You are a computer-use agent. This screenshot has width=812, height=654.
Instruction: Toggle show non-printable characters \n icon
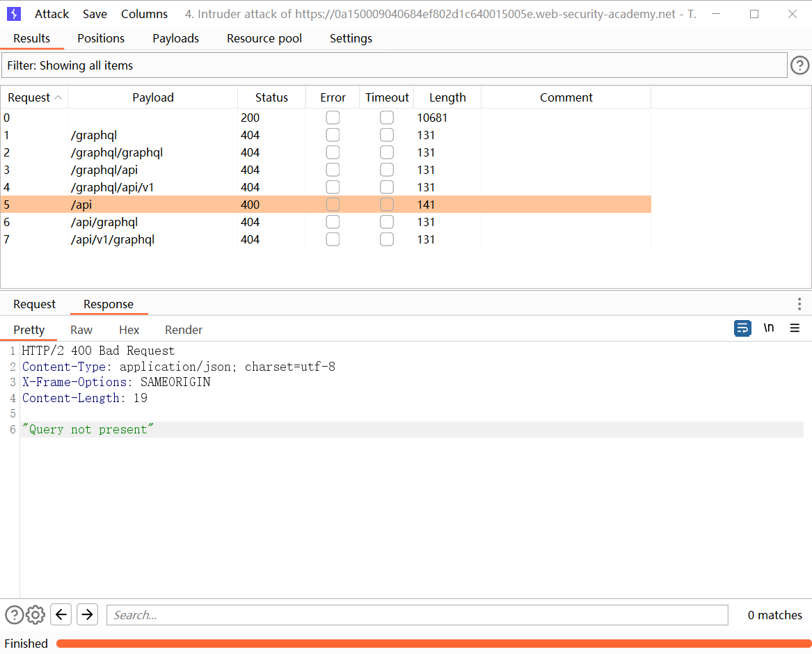(769, 328)
